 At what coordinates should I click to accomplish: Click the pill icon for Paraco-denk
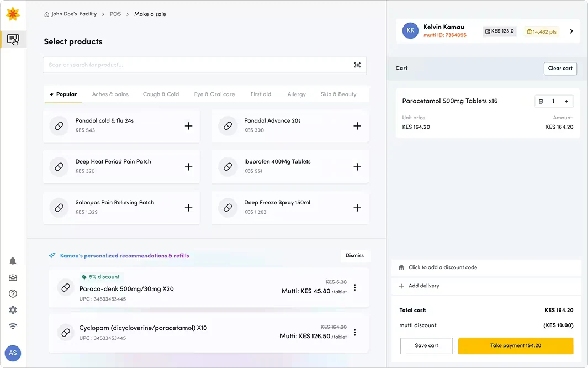[x=66, y=288]
